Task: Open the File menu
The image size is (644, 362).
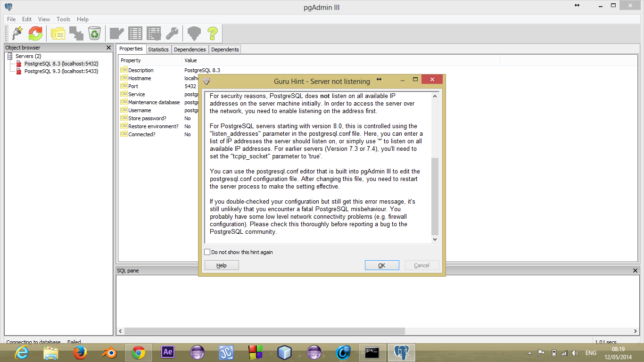Action: (11, 19)
